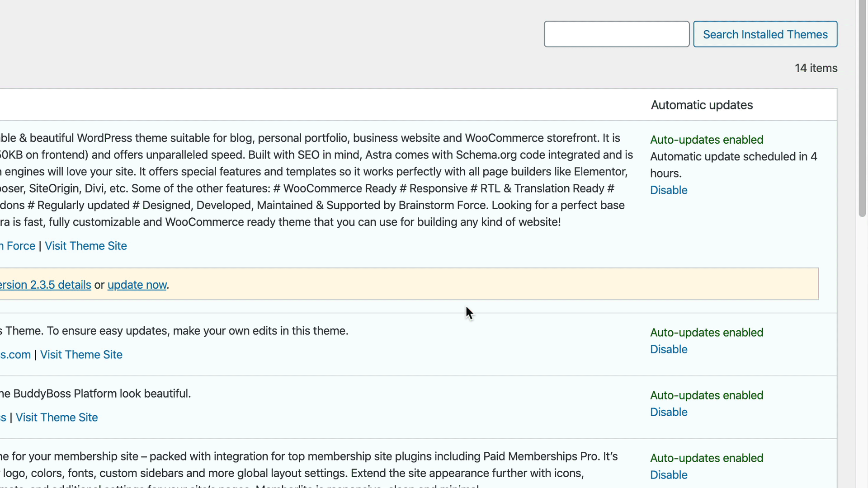
Task: Click 'Automatic update scheduled in 4 hours' text
Action: point(733,165)
